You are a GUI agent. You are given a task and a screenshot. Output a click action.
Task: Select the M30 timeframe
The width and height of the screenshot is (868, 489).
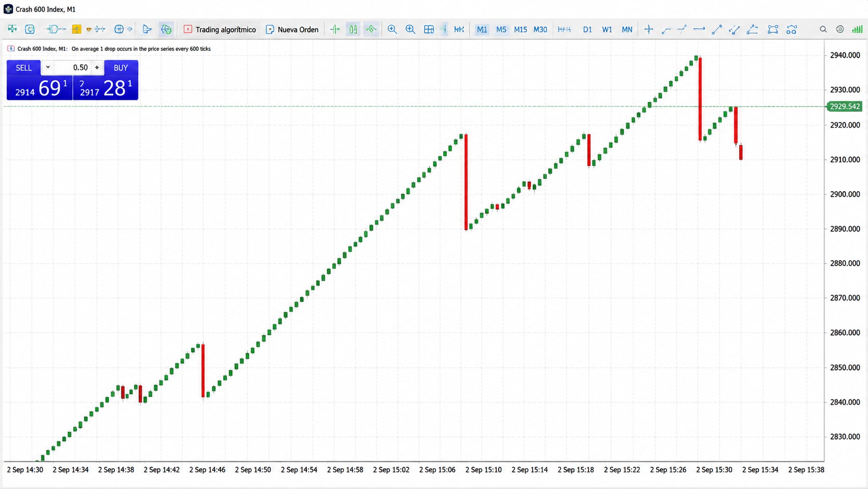click(x=540, y=30)
